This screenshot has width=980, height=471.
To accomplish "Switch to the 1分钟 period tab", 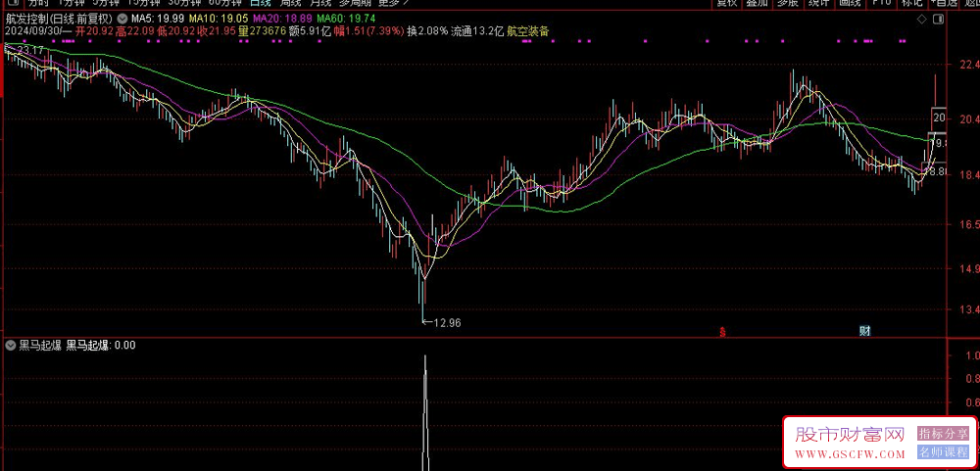I will pos(70,3).
